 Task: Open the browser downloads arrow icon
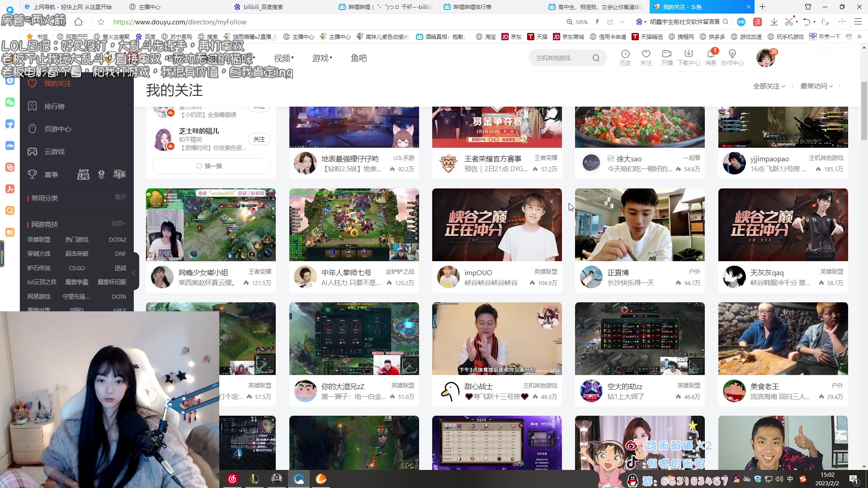pos(774,22)
